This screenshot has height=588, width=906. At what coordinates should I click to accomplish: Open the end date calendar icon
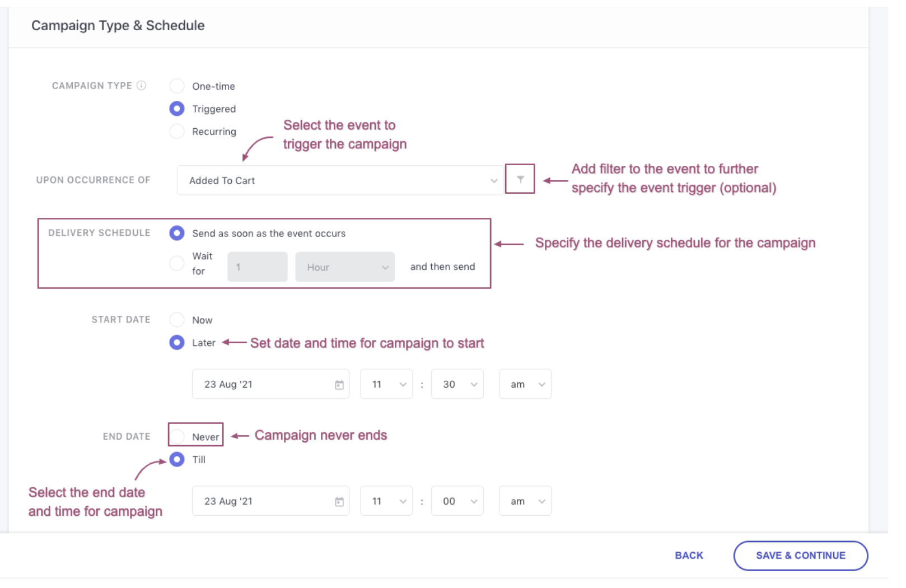339,502
